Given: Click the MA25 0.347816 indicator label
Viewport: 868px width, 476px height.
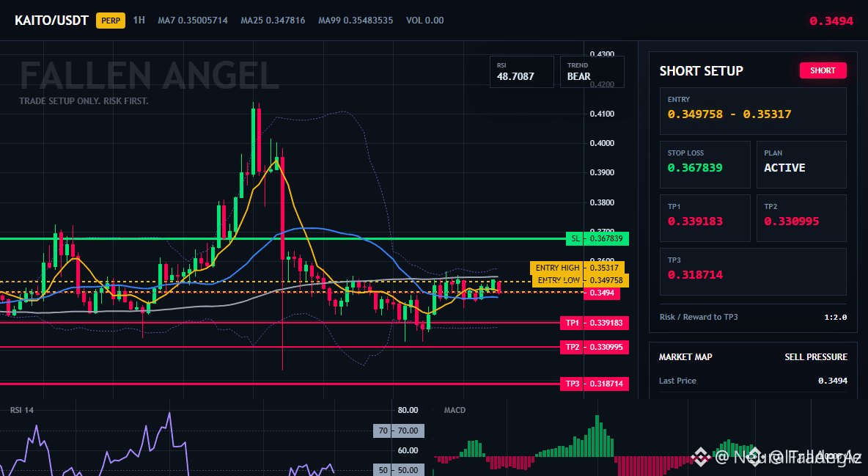Looking at the screenshot, I should tap(273, 21).
